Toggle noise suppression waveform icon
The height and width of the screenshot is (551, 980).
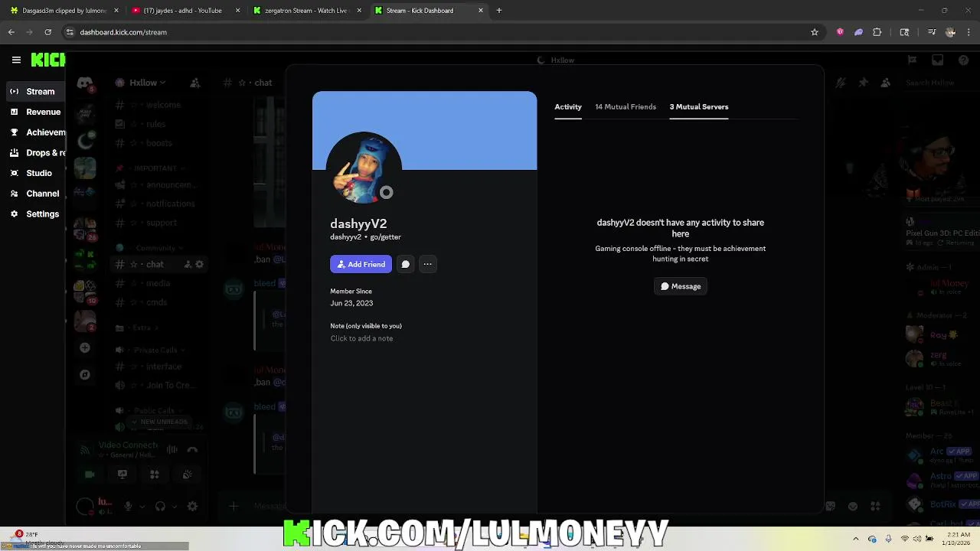(x=172, y=450)
